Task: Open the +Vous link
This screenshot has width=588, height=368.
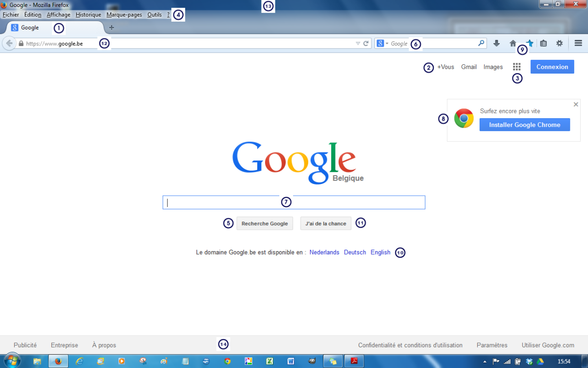Action: [x=446, y=67]
